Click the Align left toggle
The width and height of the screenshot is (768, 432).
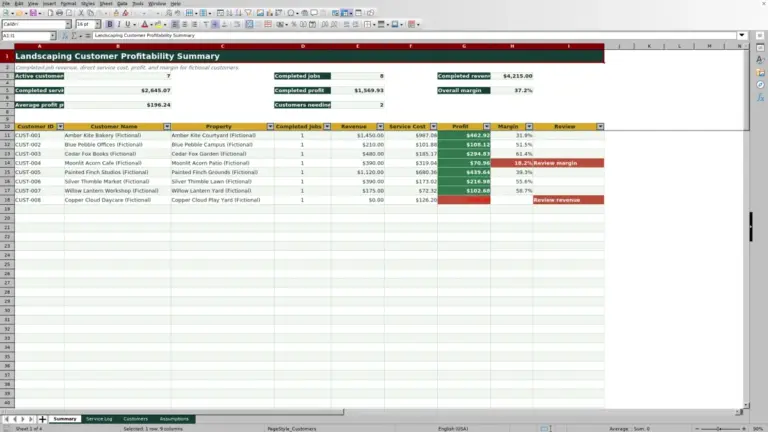(175, 24)
